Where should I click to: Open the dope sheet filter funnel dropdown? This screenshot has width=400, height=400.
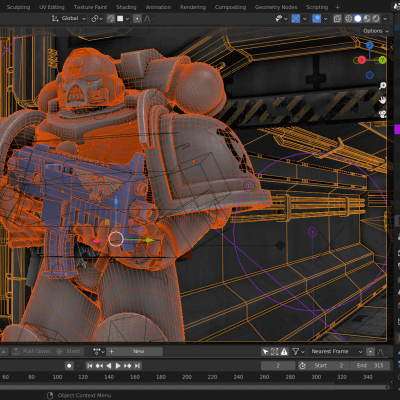click(x=298, y=351)
